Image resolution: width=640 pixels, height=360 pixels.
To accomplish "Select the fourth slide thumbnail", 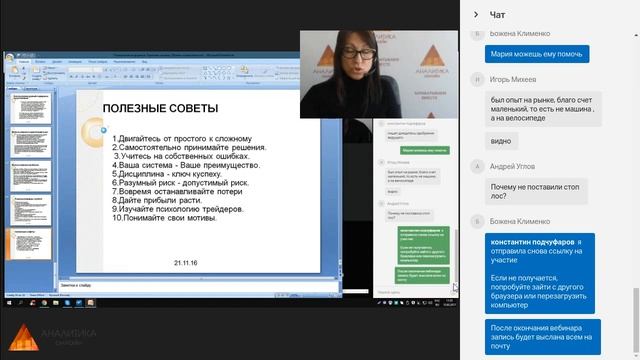I will (31, 210).
